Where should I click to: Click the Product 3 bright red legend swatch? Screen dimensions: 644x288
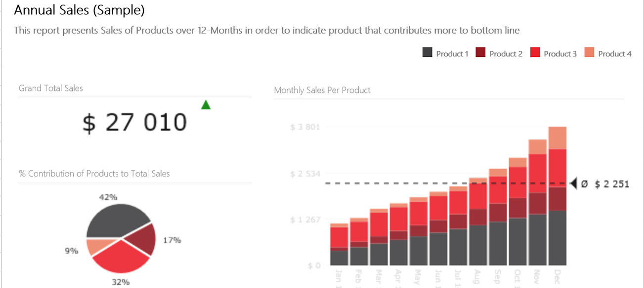535,52
